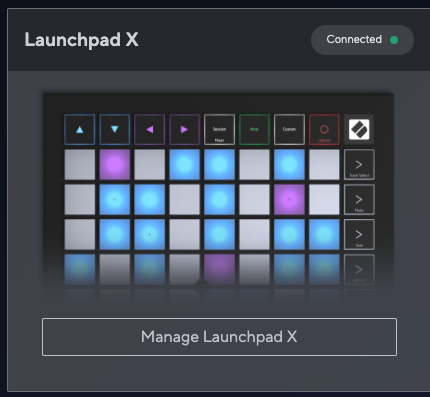Select the green Note mode button
The width and height of the screenshot is (430, 397).
tap(254, 129)
